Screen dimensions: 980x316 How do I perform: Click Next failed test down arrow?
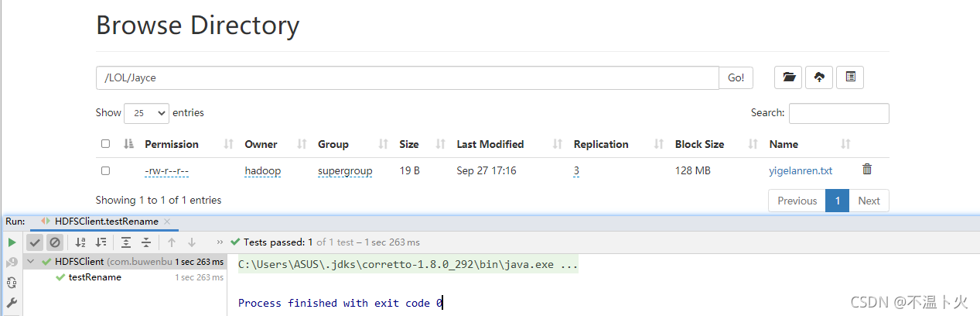click(x=192, y=242)
